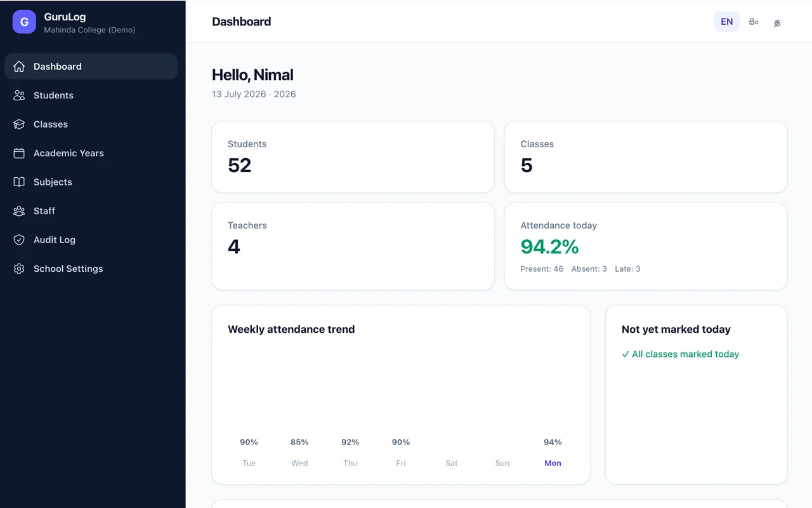Click the 94.2% attendance today value

[x=549, y=246]
